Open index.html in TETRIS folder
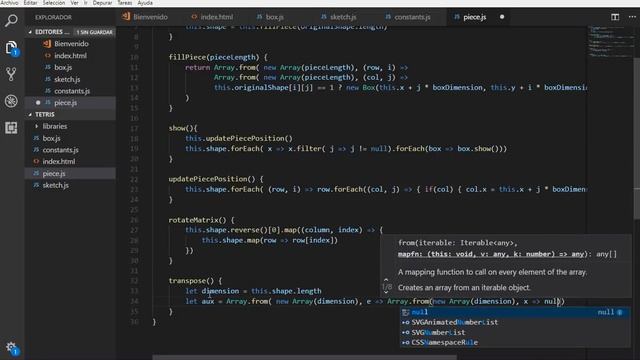 (71, 162)
